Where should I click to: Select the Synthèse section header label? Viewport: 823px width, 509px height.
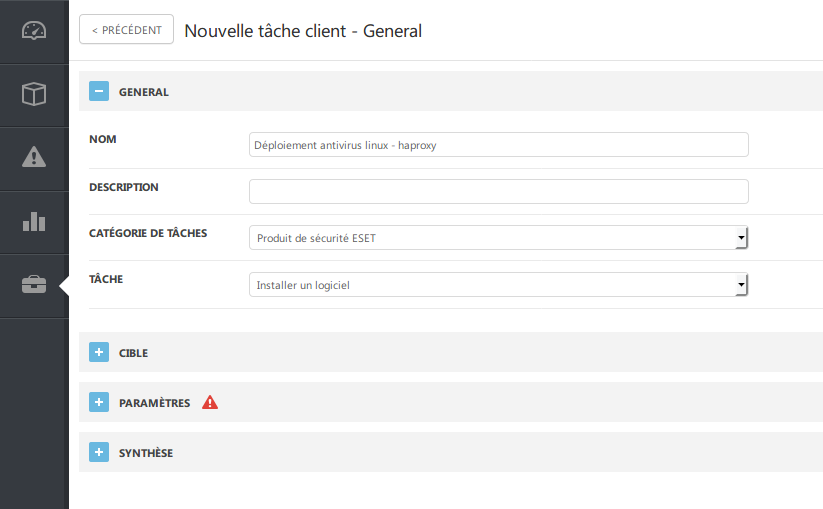(x=146, y=453)
